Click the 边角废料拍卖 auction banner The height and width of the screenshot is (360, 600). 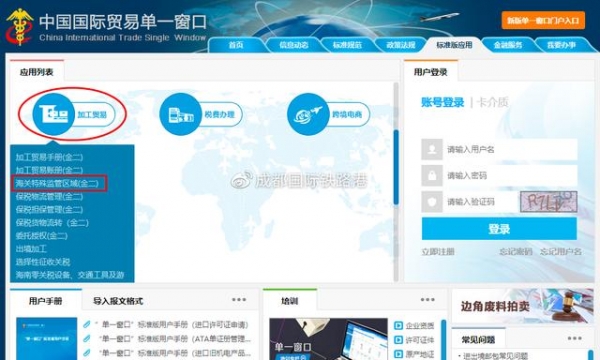click(x=523, y=306)
